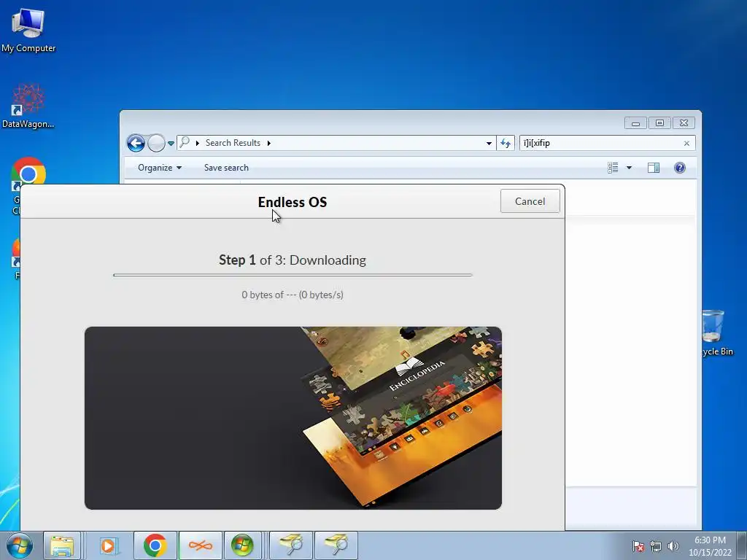Screen dimensions: 747x560
Task: Switch to Endless installer taskbar button
Action: pyautogui.click(x=201, y=545)
